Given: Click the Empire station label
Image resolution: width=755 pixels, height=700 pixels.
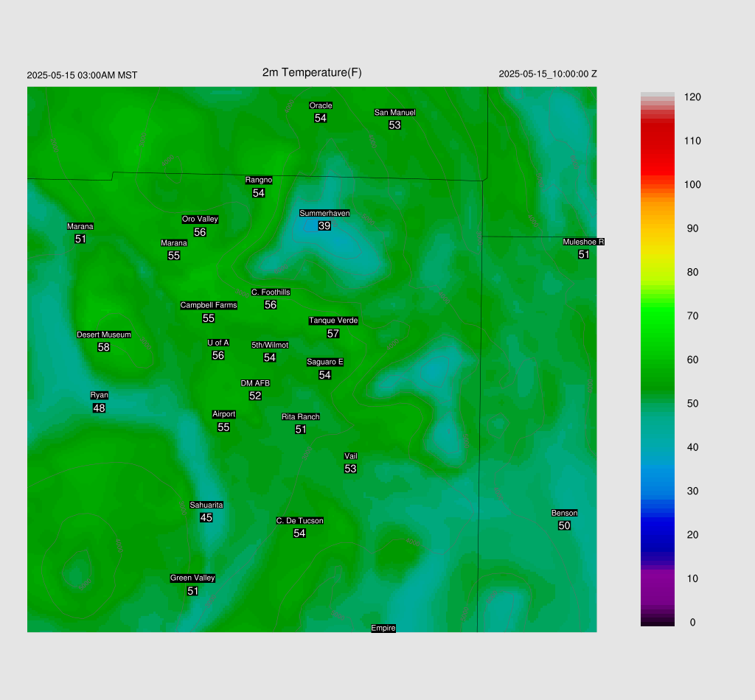Looking at the screenshot, I should (383, 628).
